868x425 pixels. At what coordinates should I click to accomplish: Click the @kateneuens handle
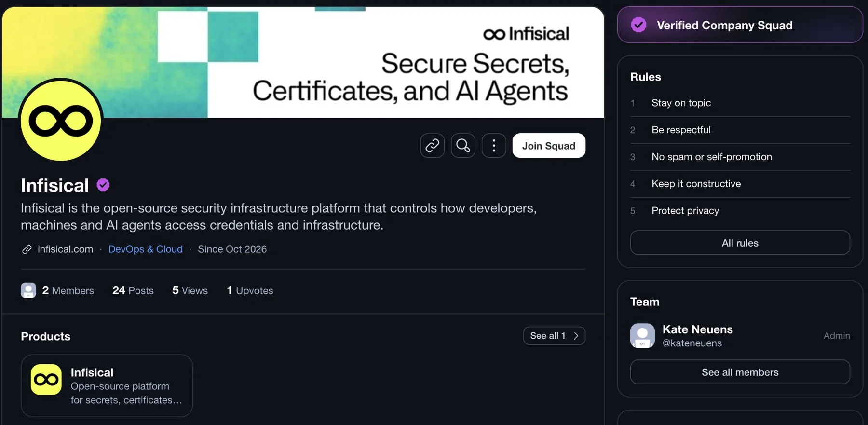(692, 343)
